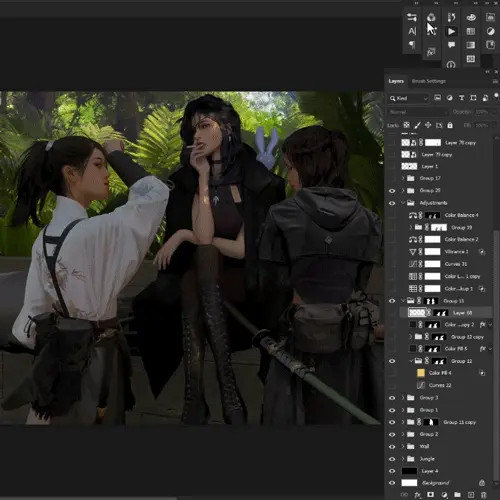Hide the Adjustments group

point(392,203)
